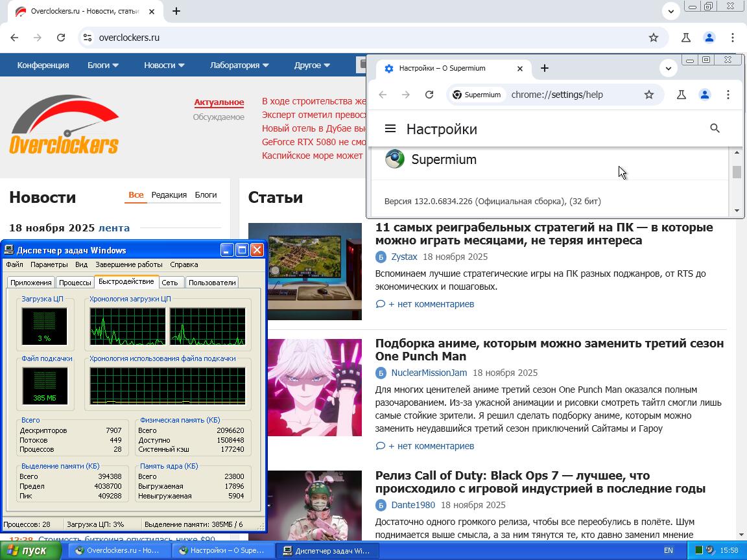The width and height of the screenshot is (747, 560).
Task: Click author icon beside Zystax
Action: 381,257
